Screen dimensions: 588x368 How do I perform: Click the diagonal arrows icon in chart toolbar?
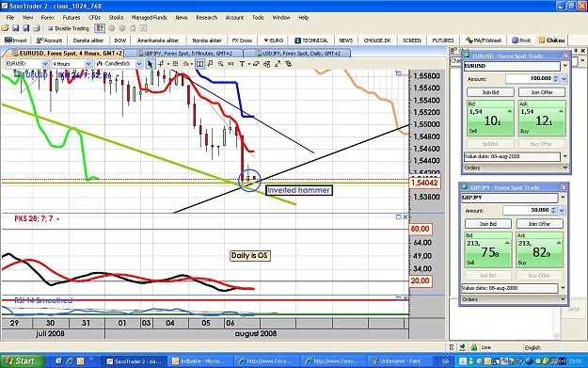278,64
